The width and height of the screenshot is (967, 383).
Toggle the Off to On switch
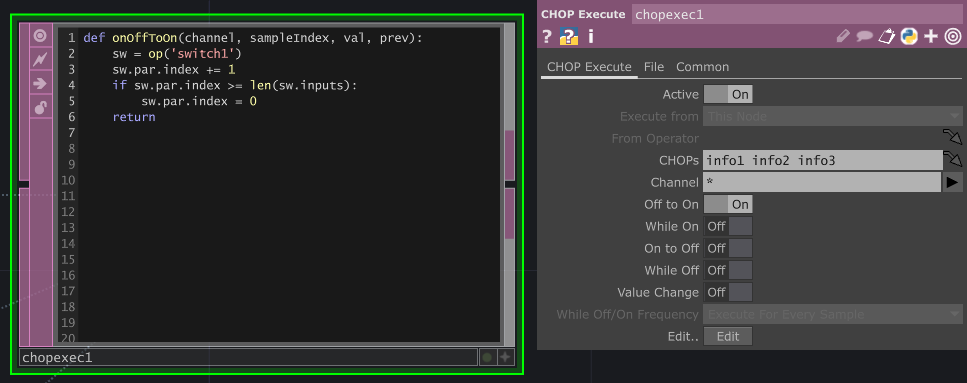(728, 204)
